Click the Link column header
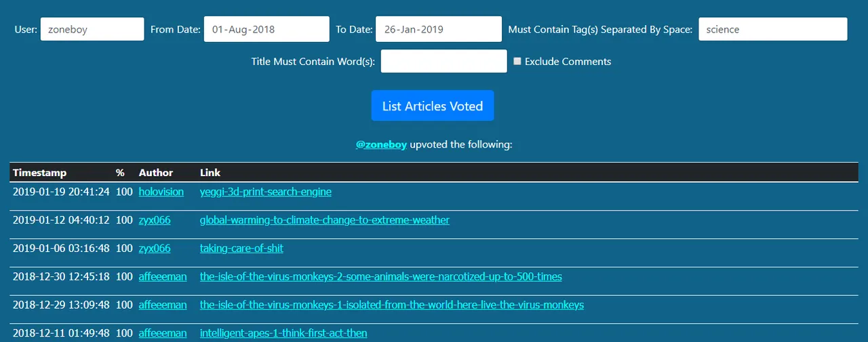Screen dimensions: 868x342 (x=210, y=173)
